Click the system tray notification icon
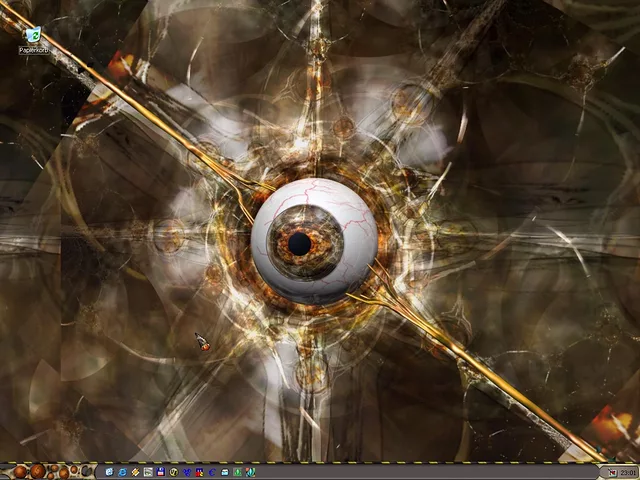The height and width of the screenshot is (480, 640). tap(612, 473)
